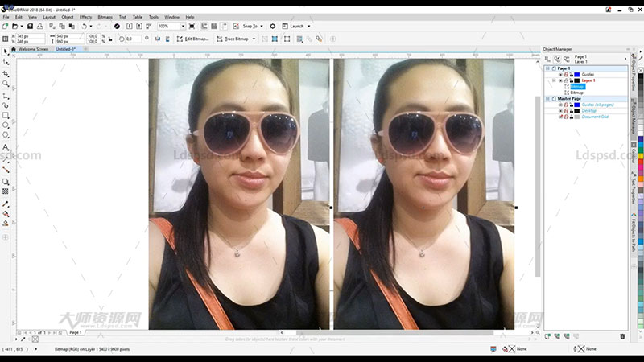Open the Object menu
The width and height of the screenshot is (644, 362).
pyautogui.click(x=68, y=17)
